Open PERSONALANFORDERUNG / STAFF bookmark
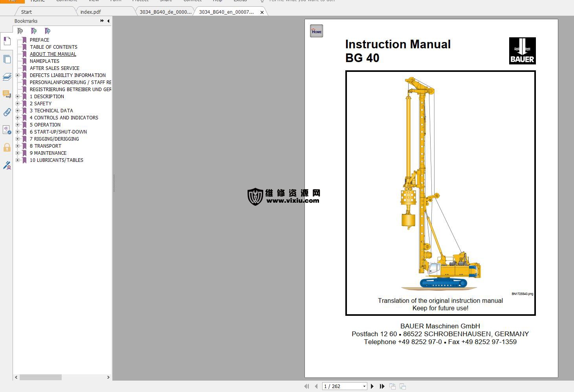574x392 pixels. point(70,82)
